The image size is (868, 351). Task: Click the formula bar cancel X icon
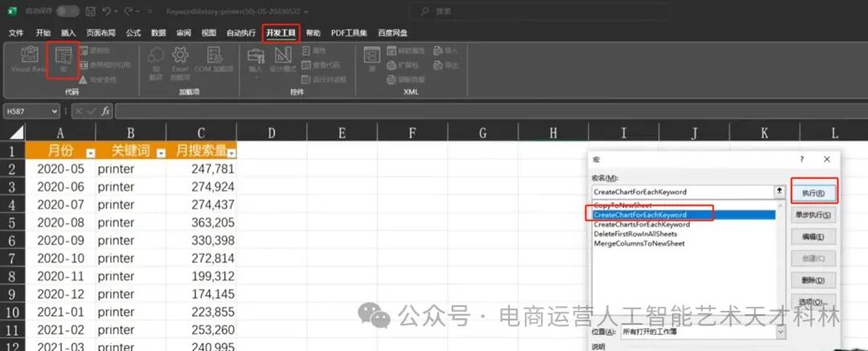tap(79, 112)
